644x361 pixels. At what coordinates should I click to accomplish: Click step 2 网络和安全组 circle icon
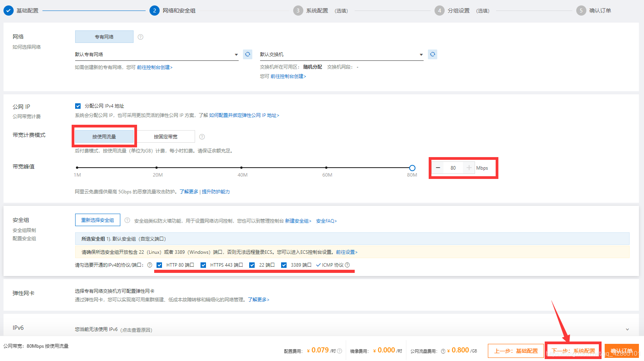tap(155, 11)
